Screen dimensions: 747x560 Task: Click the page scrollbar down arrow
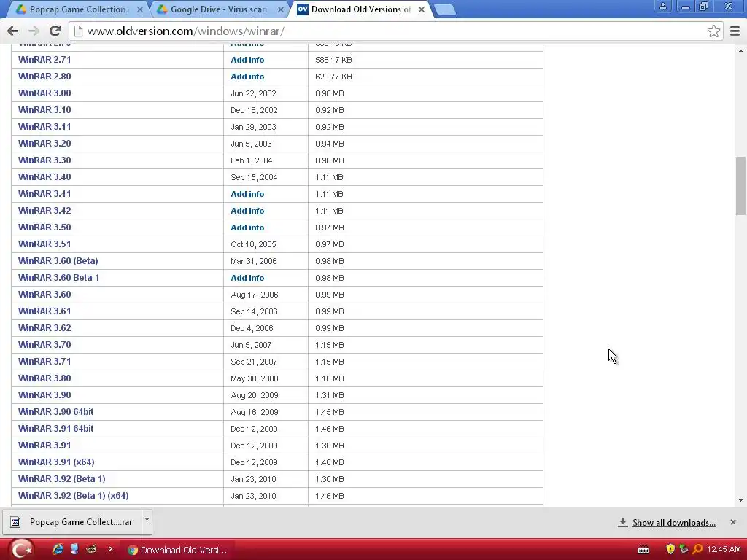click(741, 500)
